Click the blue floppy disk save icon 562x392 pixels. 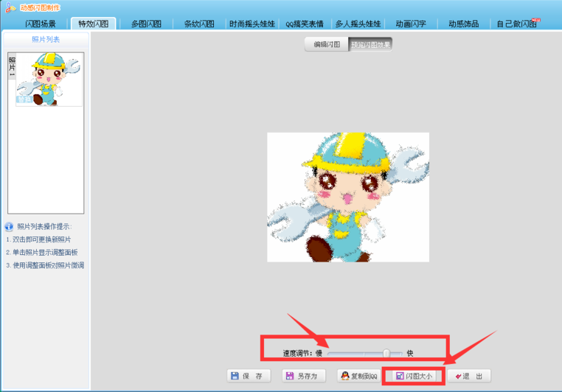(x=235, y=376)
